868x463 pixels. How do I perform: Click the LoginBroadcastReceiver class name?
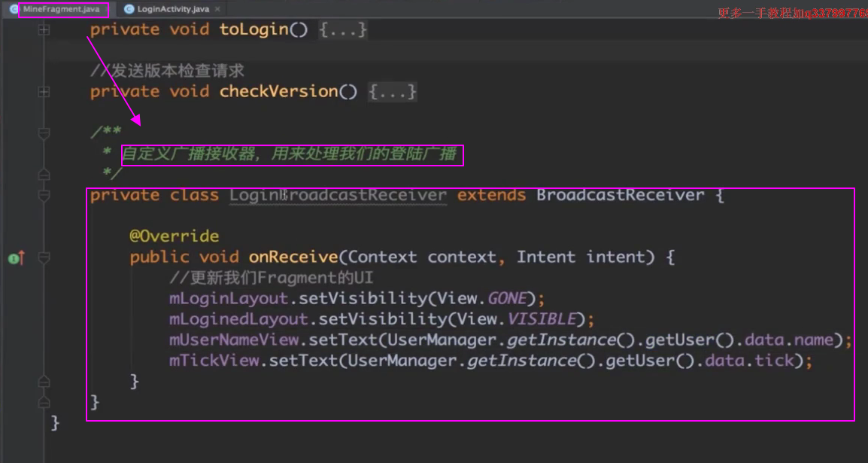pos(338,195)
